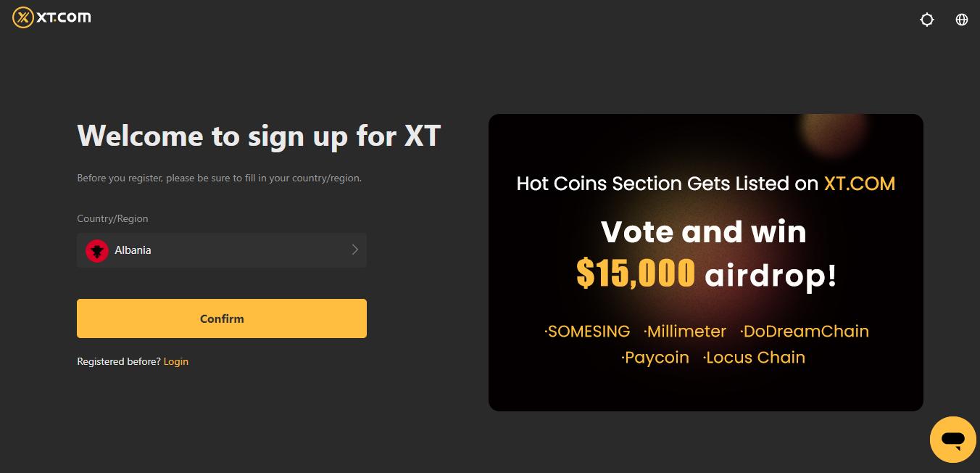Click the XT.COM logo

51,17
